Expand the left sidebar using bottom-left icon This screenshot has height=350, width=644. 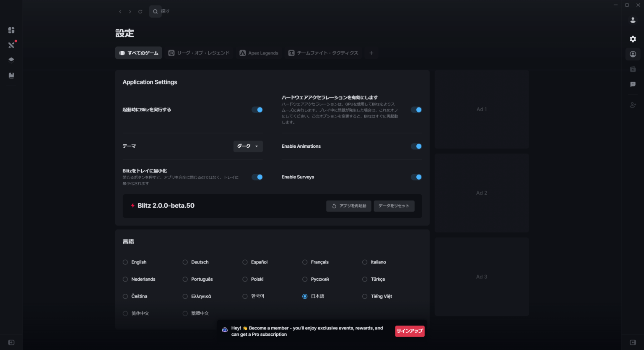11,342
